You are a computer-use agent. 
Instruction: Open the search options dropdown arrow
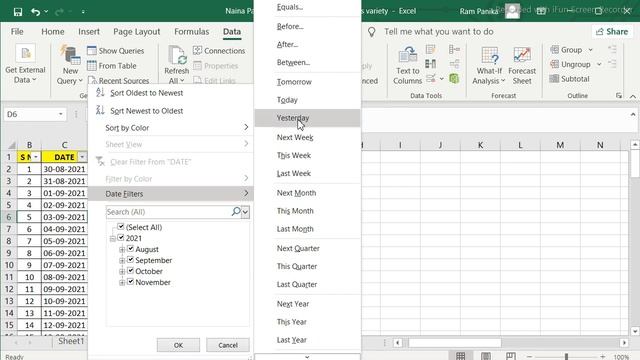pos(245,212)
